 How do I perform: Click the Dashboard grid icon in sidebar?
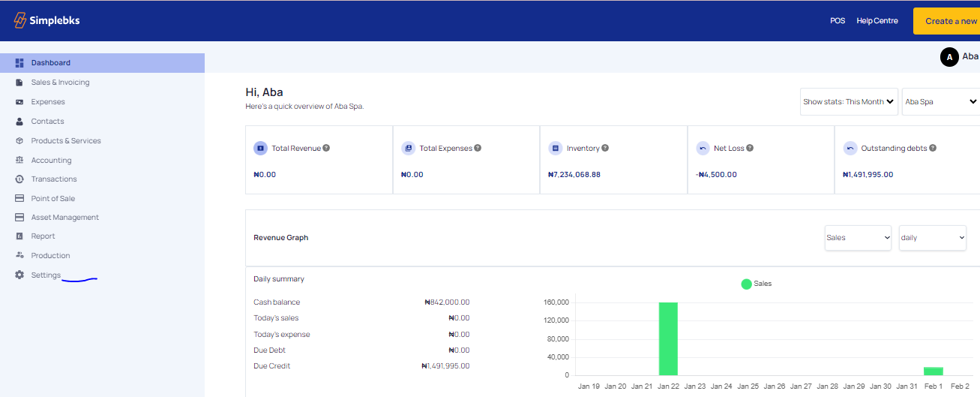[x=19, y=63]
